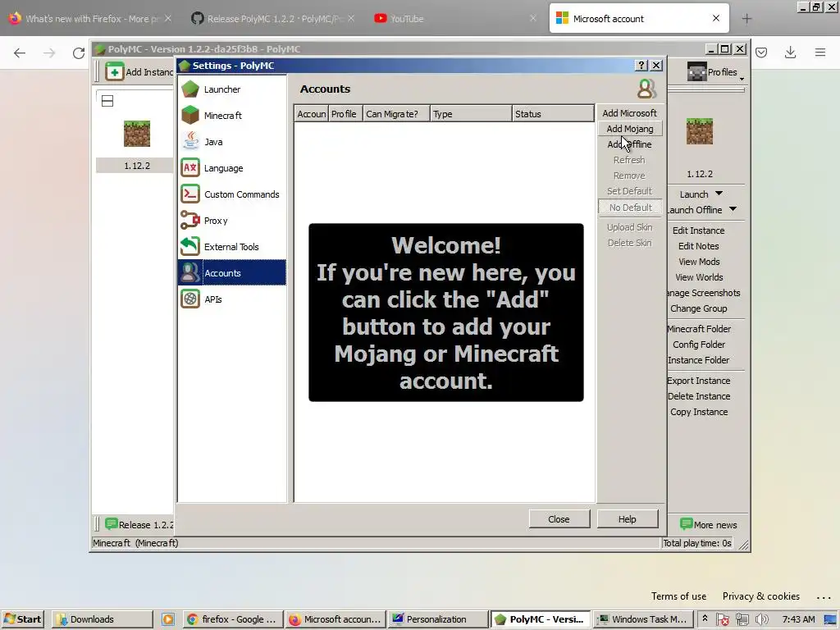Sort by the Can Migrate? column header

pos(396,113)
